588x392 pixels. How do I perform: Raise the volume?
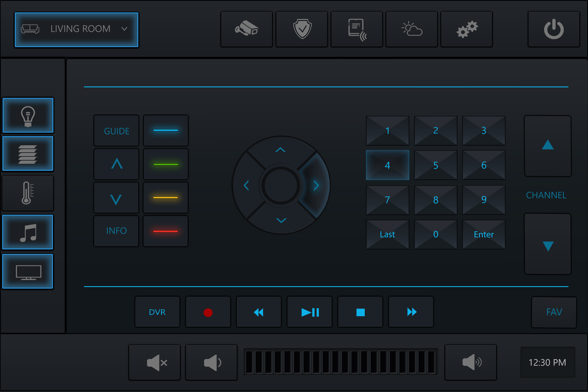click(x=471, y=362)
